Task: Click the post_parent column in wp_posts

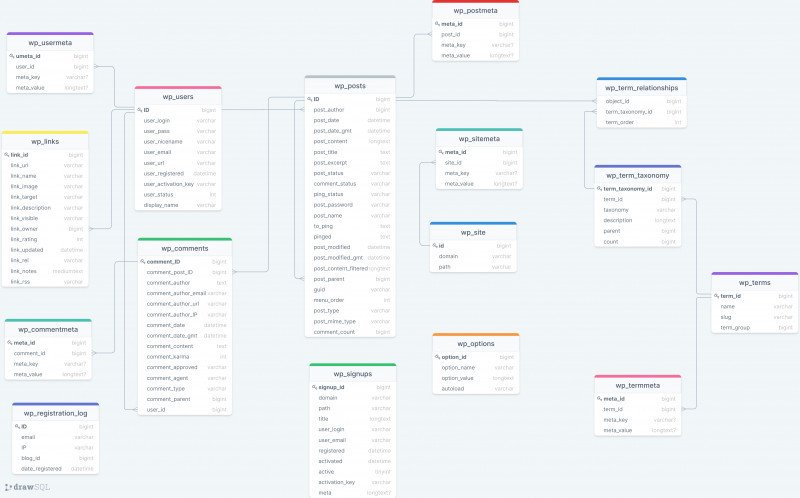Action: pyautogui.click(x=350, y=279)
